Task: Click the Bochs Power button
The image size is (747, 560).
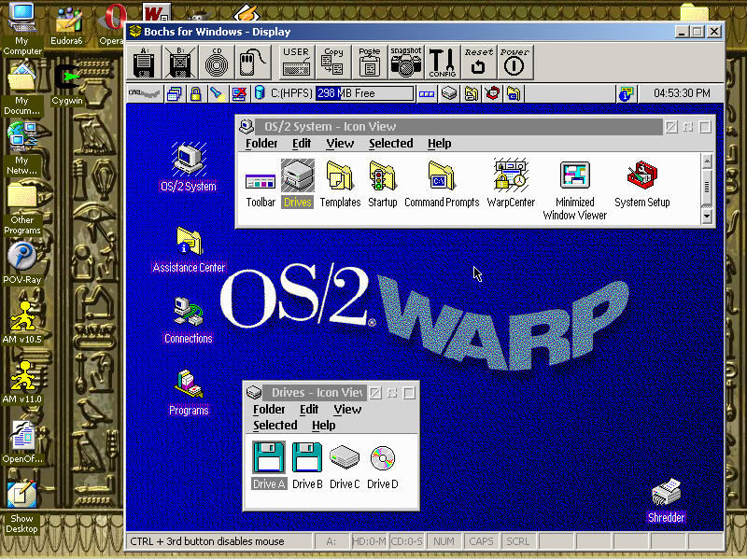Action: point(514,63)
